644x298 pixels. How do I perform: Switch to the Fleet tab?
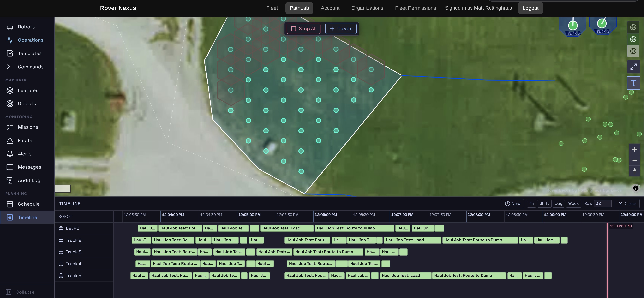coord(272,8)
